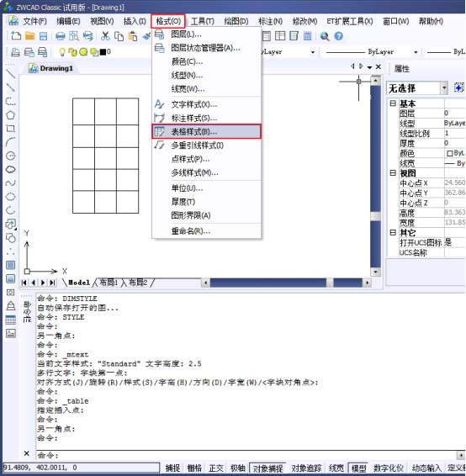Toggle 栅格 grid display in status bar
Image resolution: width=466 pixels, height=476 pixels.
tap(194, 468)
